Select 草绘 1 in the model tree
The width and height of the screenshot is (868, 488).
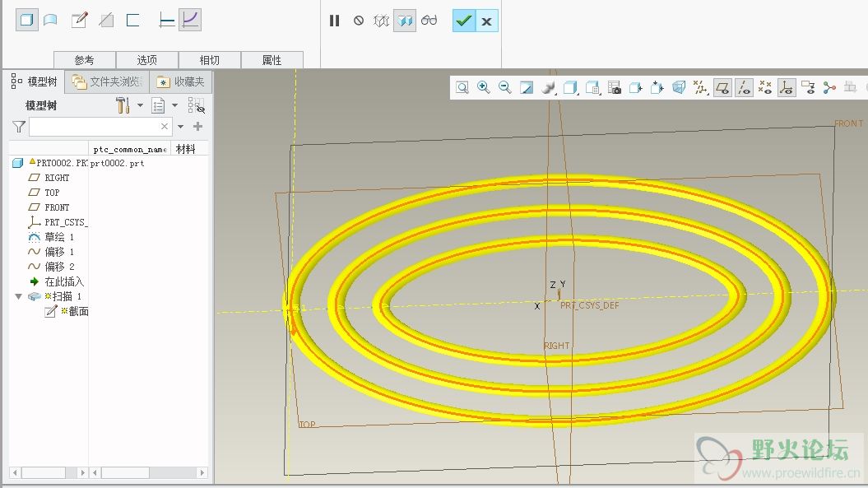51,237
